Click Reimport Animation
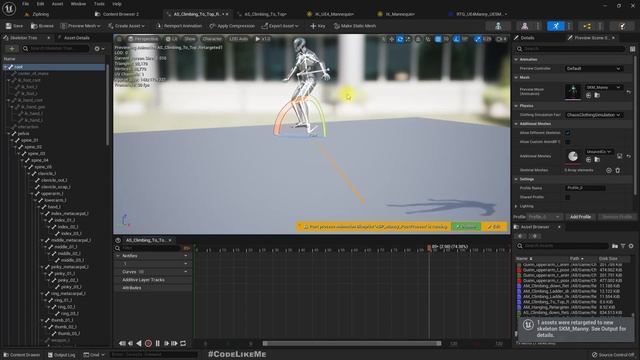 point(179,26)
